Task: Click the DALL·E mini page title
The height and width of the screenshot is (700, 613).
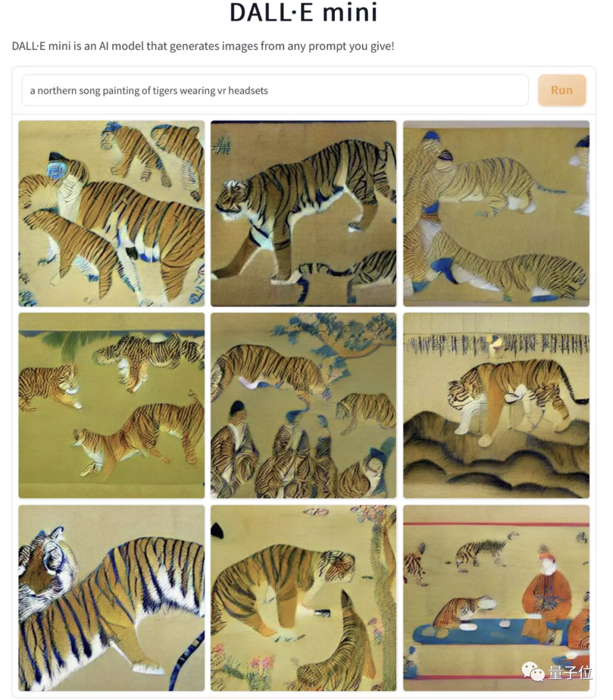Action: pos(305,12)
